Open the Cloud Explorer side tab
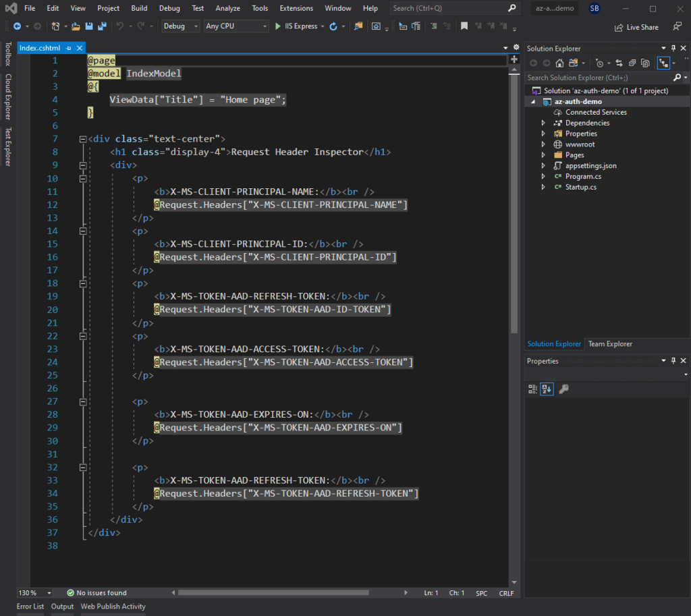Screen dimensions: 691x616 tap(8, 97)
